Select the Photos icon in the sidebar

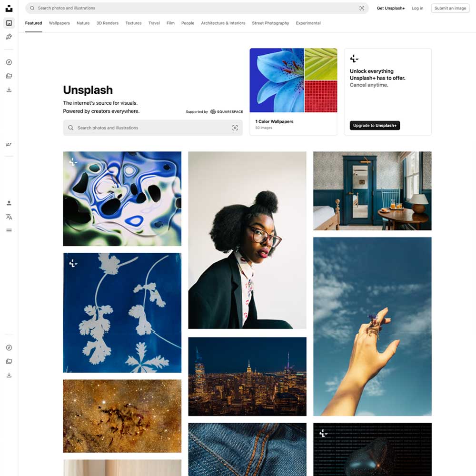click(x=9, y=23)
